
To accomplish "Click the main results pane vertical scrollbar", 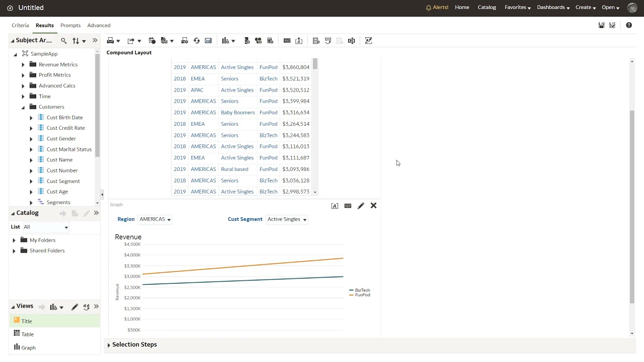I will click(x=632, y=206).
